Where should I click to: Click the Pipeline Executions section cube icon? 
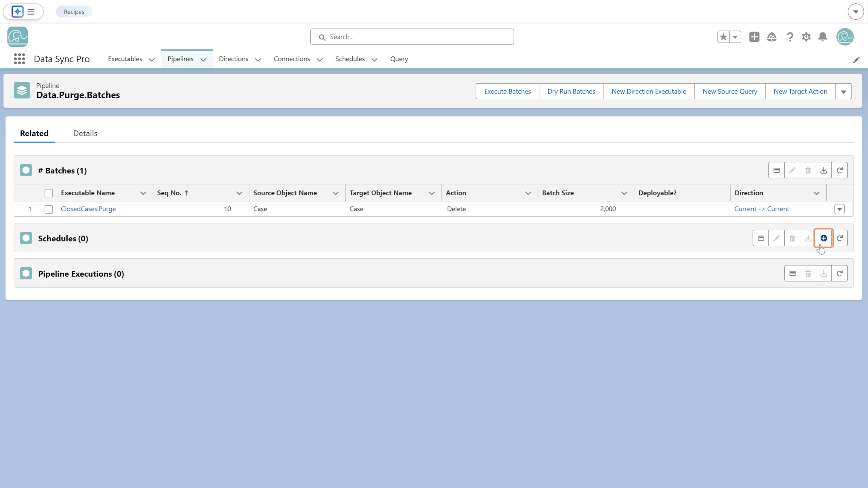tap(26, 273)
